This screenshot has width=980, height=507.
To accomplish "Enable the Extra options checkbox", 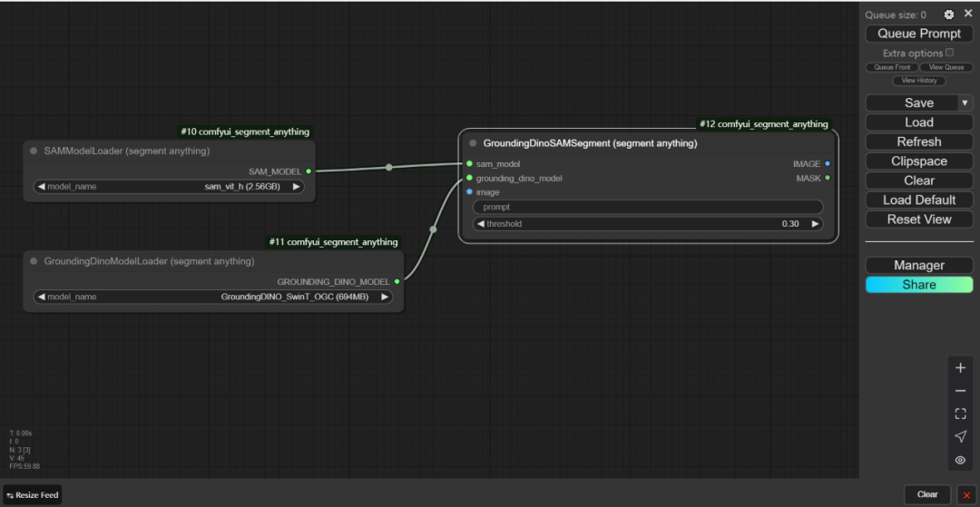I will point(950,53).
